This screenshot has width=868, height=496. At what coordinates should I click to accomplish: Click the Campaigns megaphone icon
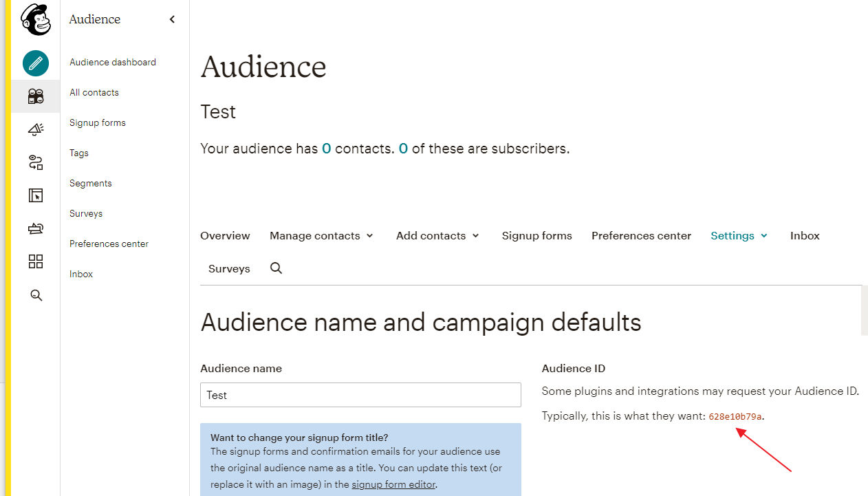tap(35, 129)
